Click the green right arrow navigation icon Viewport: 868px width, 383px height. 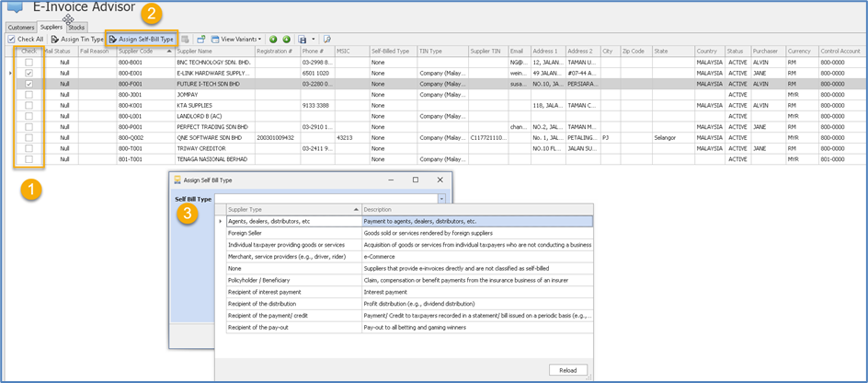(x=286, y=40)
